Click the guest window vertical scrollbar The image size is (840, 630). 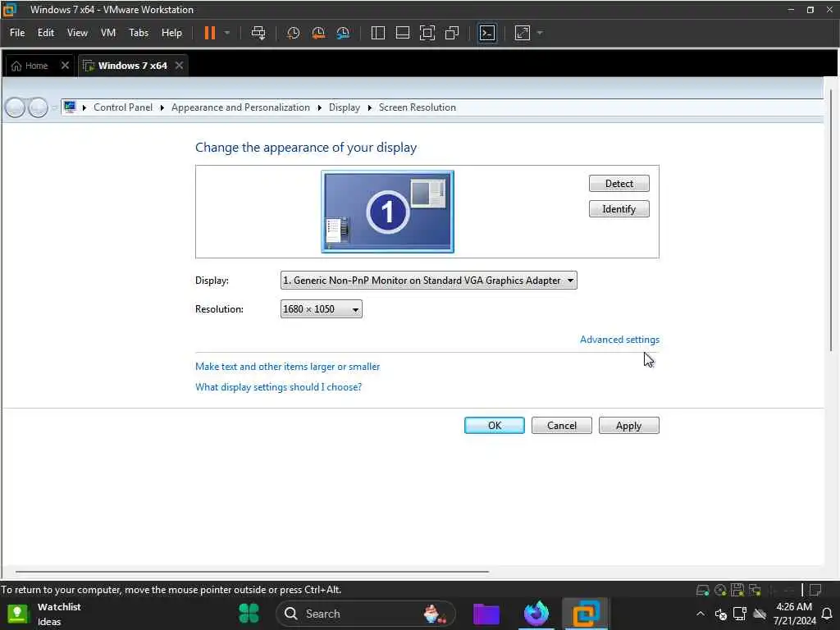coord(832,220)
